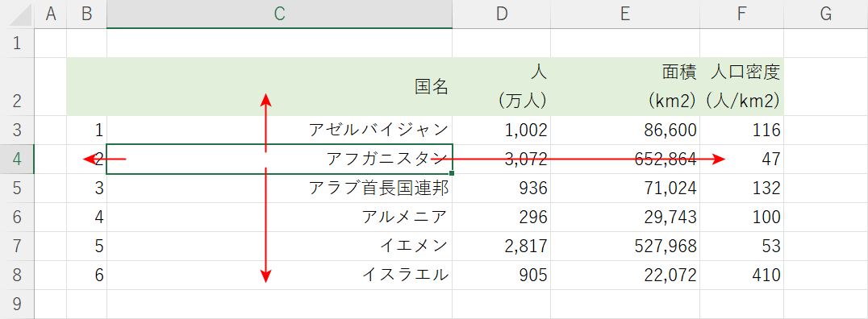Click the index cell 3 in column B
The width and height of the screenshot is (868, 319).
[x=87, y=188]
